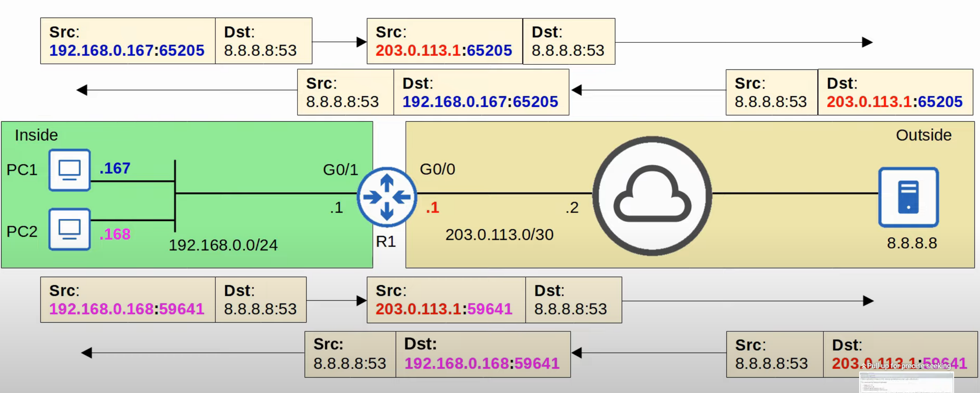Select source address '192.168.0.167:65205'
The height and width of the screenshot is (393, 980).
(127, 50)
